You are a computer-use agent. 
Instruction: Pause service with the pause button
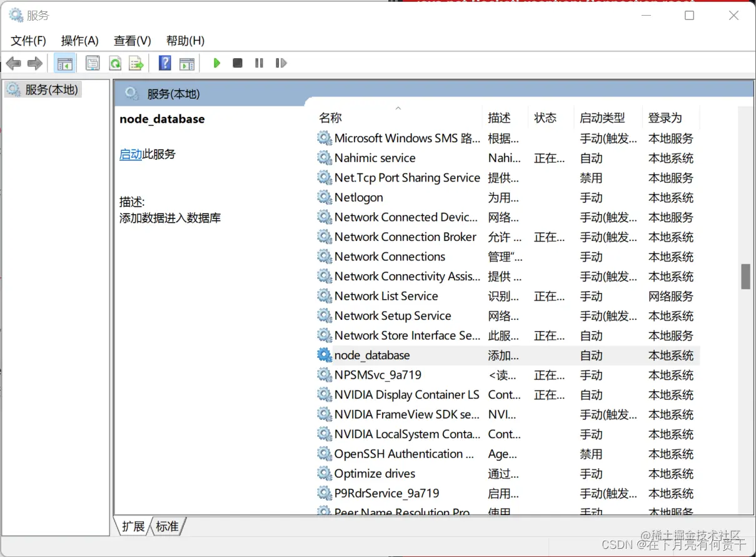[x=259, y=63]
